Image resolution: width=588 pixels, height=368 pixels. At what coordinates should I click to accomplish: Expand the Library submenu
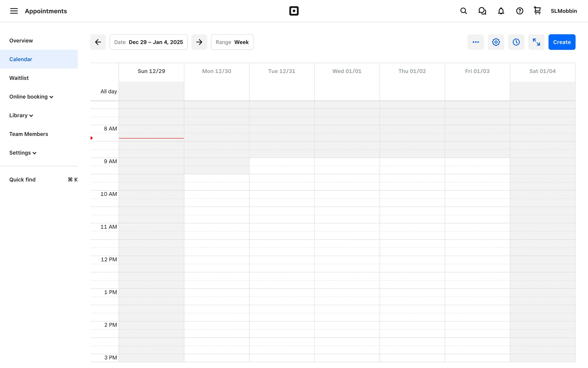pyautogui.click(x=21, y=115)
